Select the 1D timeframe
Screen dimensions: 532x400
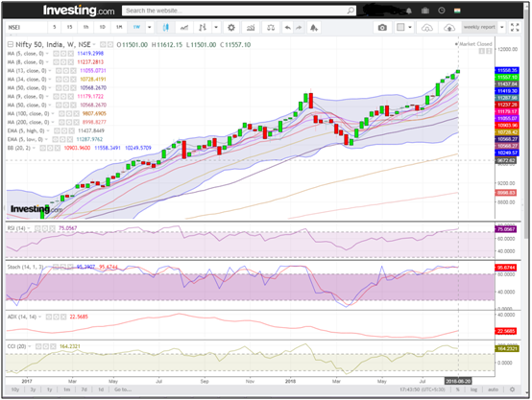point(102,27)
